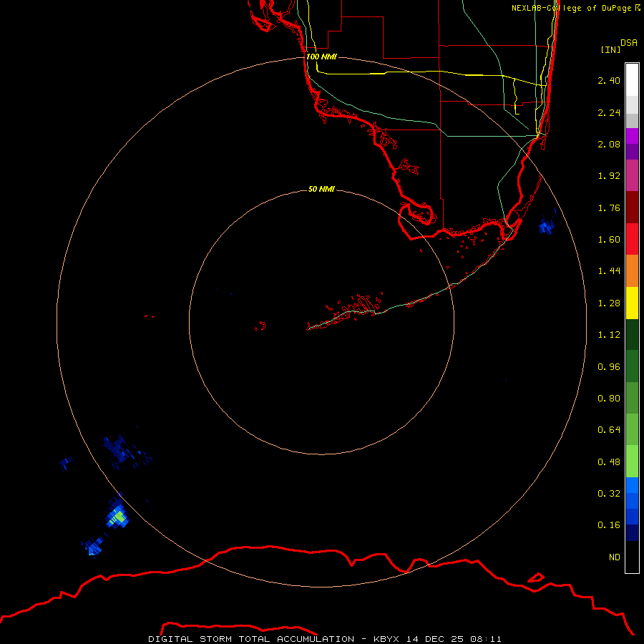The image size is (644, 644).
Task: Click the 1.28 legend value
Action: coord(609,303)
